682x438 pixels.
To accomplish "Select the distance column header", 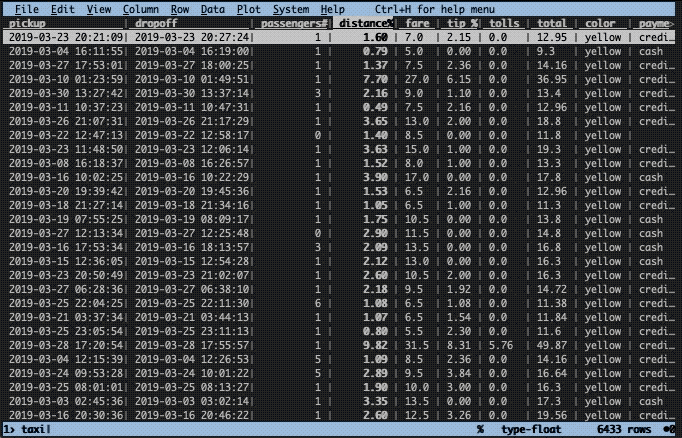I will (x=366, y=23).
